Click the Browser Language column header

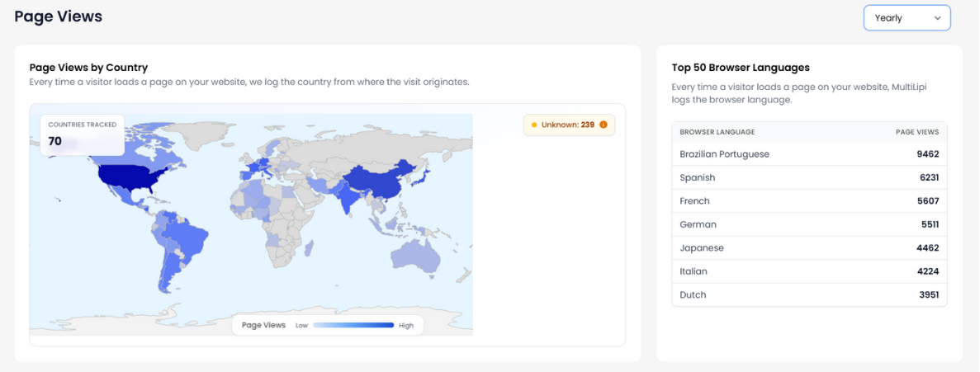tap(717, 132)
